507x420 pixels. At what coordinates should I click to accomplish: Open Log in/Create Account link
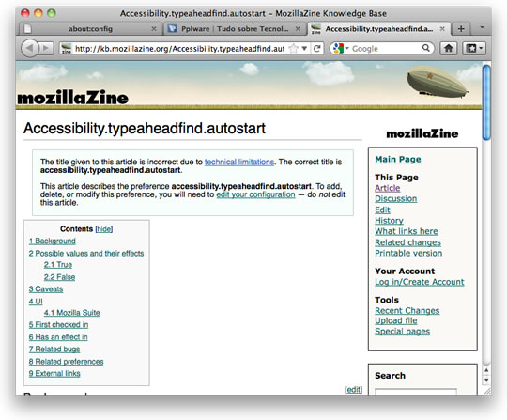point(420,282)
